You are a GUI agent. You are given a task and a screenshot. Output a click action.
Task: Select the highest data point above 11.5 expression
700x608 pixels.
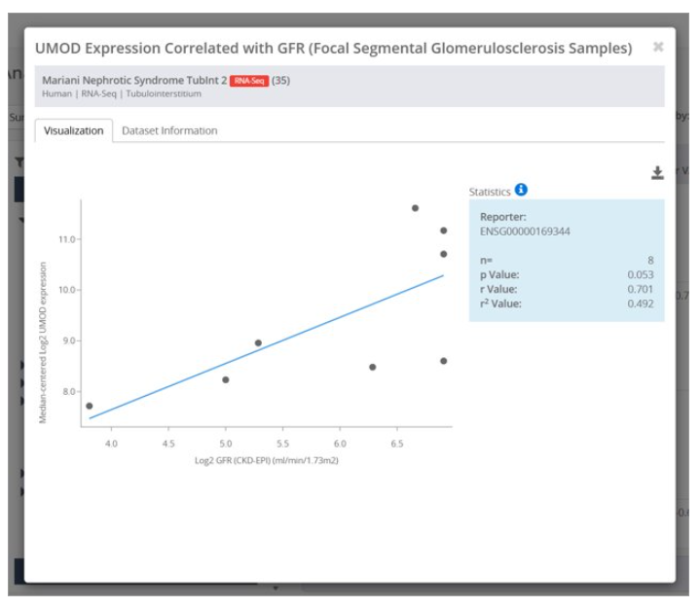(415, 208)
